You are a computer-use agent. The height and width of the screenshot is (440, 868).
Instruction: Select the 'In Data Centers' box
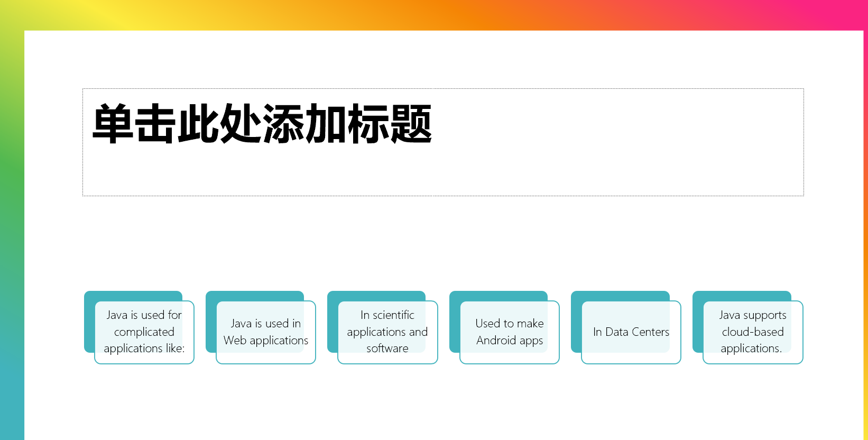pyautogui.click(x=631, y=332)
